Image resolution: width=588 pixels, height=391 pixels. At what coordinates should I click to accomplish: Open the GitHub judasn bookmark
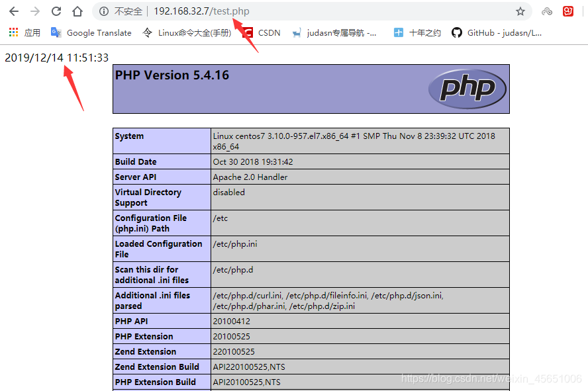[x=497, y=32]
